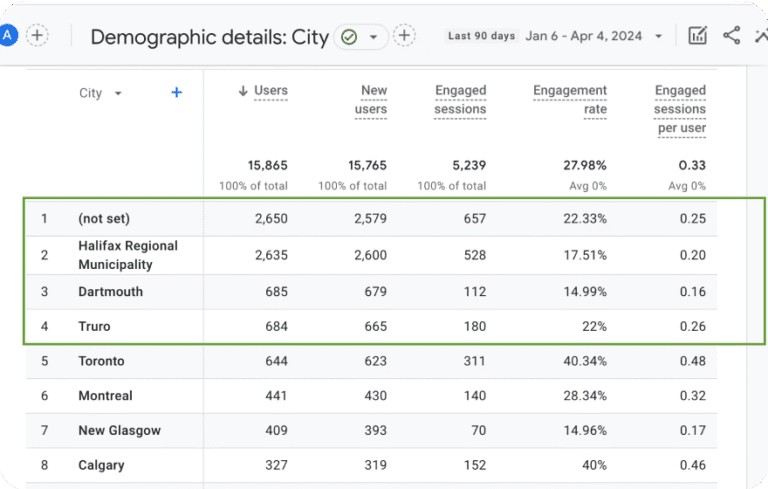Add a comparison with the plus icon beside the avatar
The height and width of the screenshot is (489, 768).
(37, 36)
